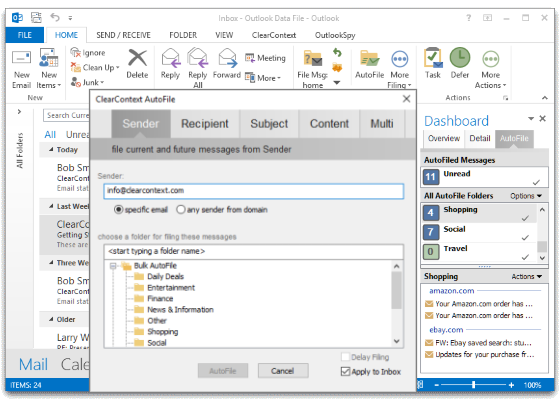
Task: Click the Send/Receive quick access icon
Action: point(36,17)
